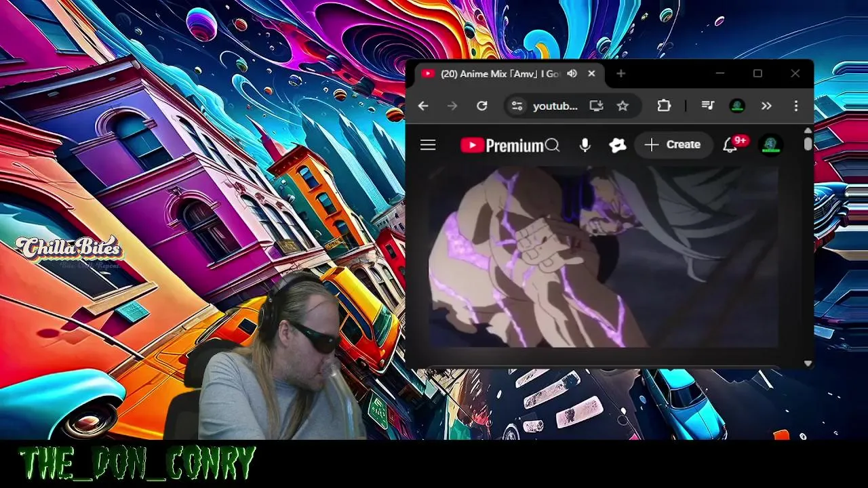The height and width of the screenshot is (488, 868).
Task: Open YouTube search magnifier icon
Action: pyautogui.click(x=552, y=145)
